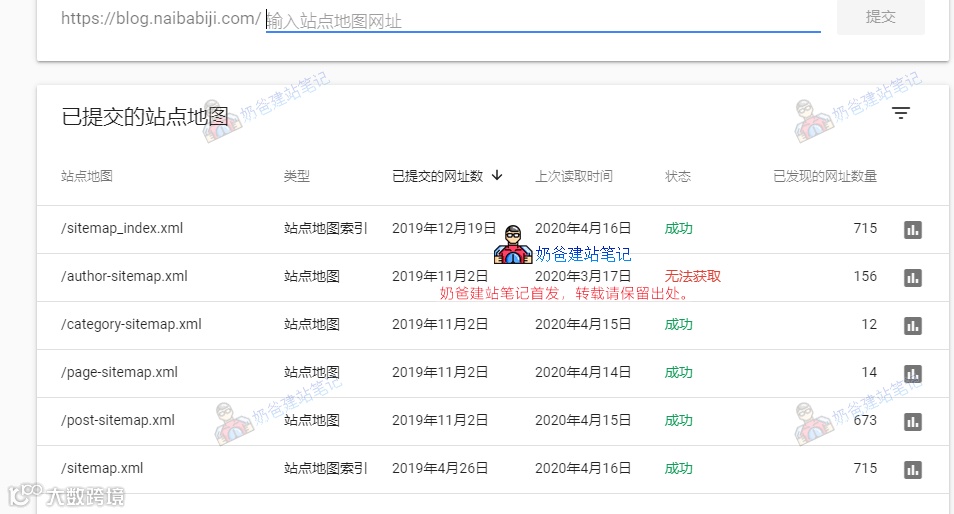Open the /post-sitemap.xml row
The image size is (954, 514).
(x=493, y=422)
